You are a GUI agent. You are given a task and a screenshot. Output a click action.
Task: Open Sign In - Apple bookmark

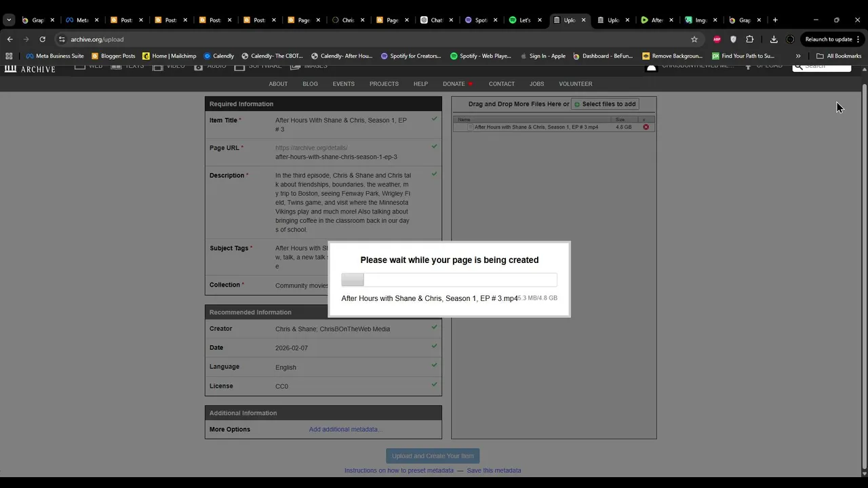tap(543, 56)
